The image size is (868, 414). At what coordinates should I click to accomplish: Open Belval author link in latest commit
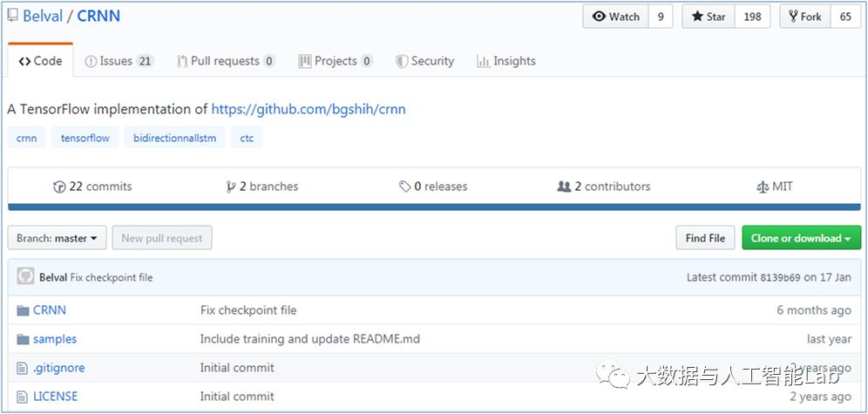click(53, 277)
